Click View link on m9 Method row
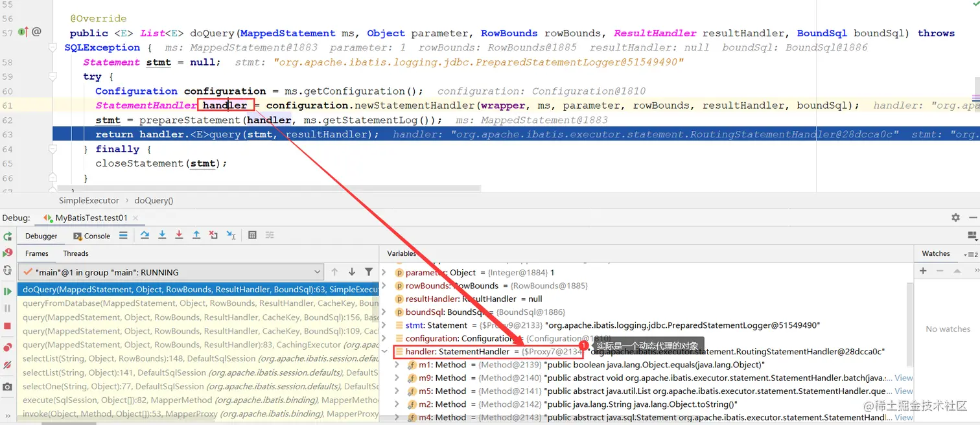 point(904,378)
